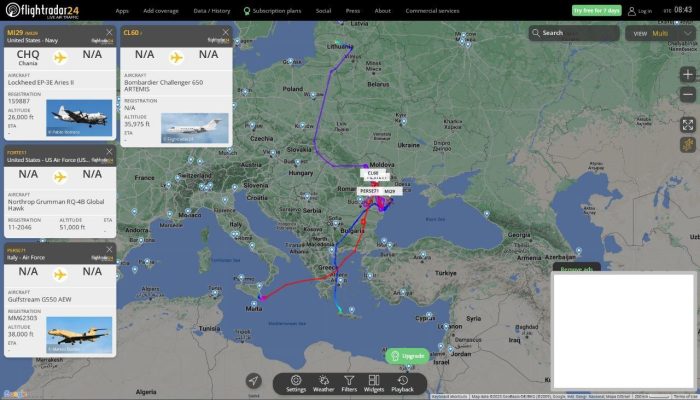Open the Data / History menu
Viewport: 700px width, 400px height.
(212, 11)
